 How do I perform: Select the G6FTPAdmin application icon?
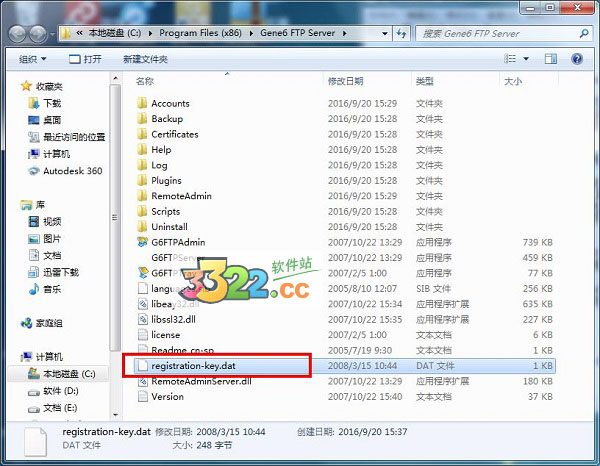pos(142,242)
